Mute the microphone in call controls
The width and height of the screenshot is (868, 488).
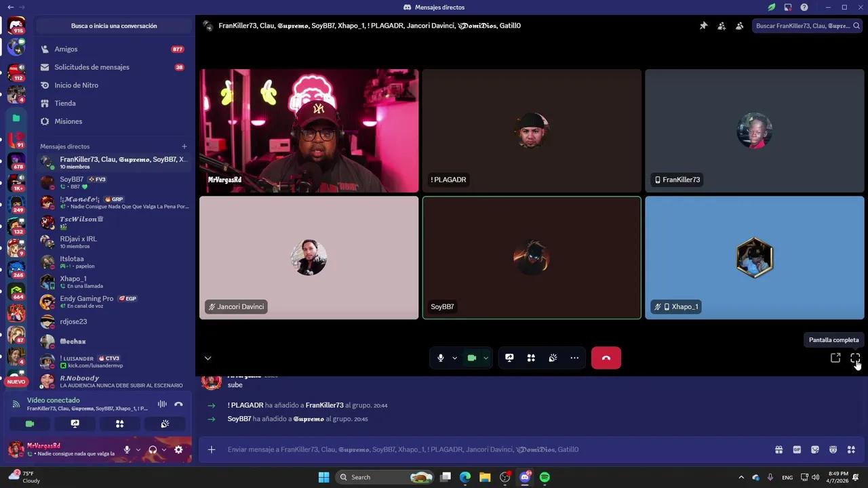[440, 357]
